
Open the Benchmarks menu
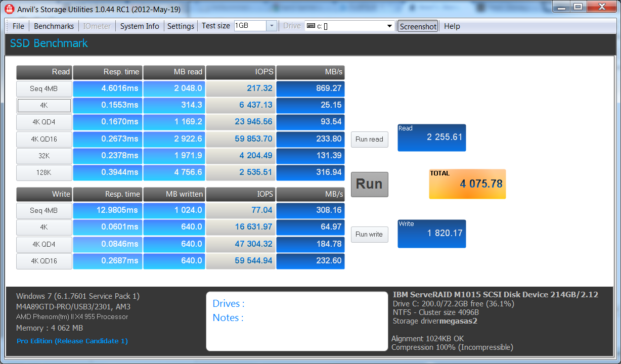tap(54, 26)
